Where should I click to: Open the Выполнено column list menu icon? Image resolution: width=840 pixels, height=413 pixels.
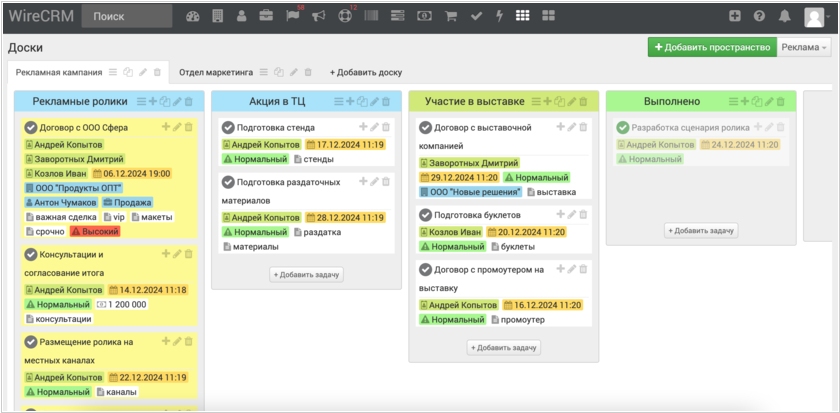pos(733,101)
